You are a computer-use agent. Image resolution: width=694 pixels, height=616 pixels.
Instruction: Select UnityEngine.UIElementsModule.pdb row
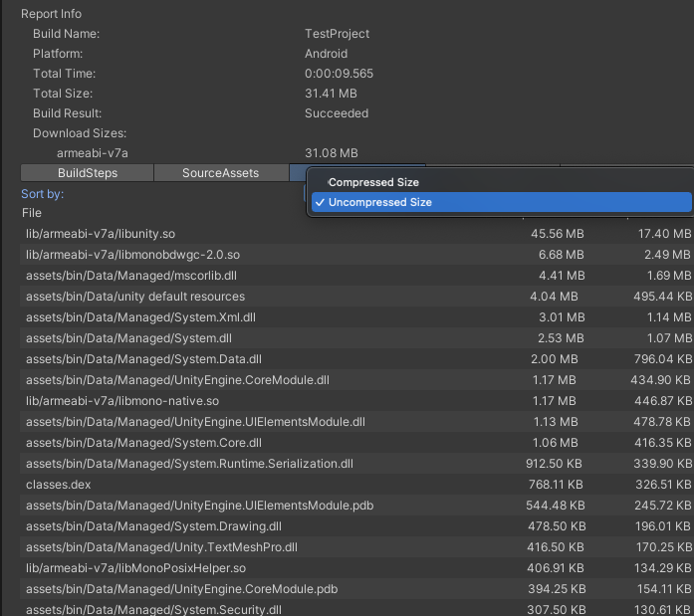[356, 505]
